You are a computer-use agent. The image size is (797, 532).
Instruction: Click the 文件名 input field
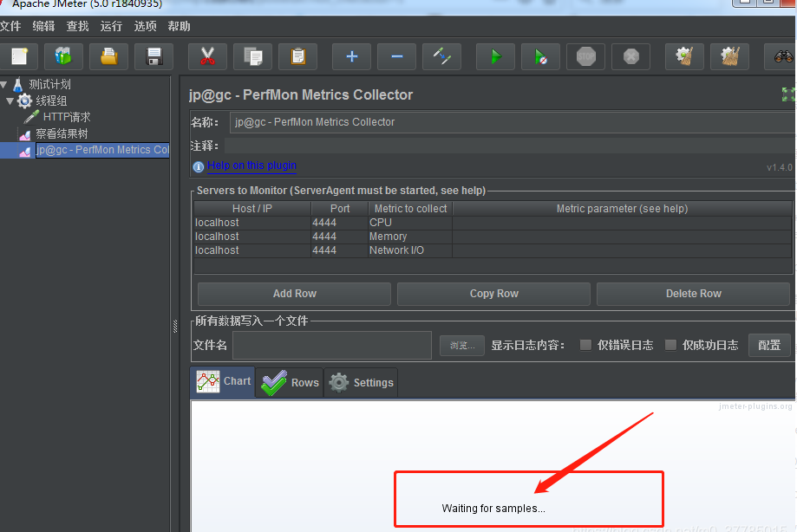pyautogui.click(x=332, y=346)
